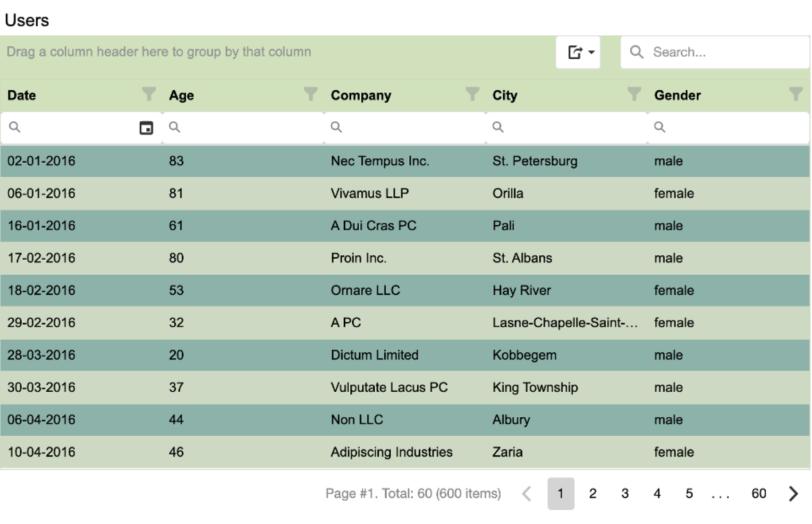The height and width of the screenshot is (524, 812).
Task: Jump to last page 60
Action: 759,494
